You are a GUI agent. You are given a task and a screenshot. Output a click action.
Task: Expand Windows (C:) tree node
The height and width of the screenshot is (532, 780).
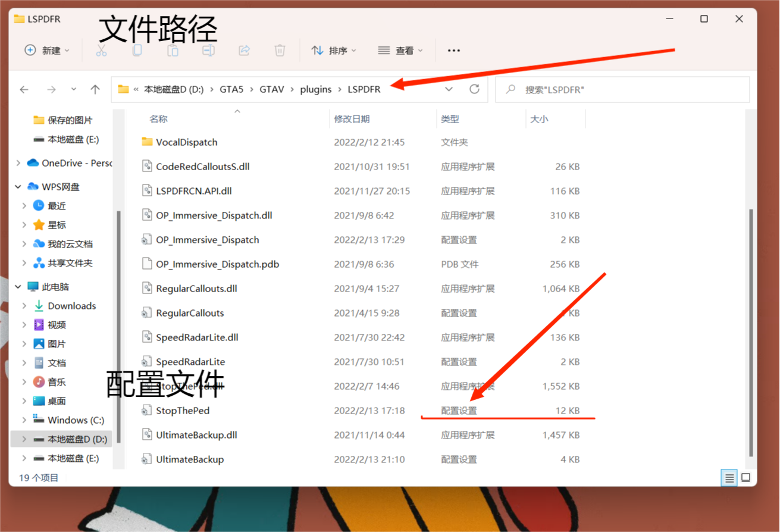[x=24, y=420]
